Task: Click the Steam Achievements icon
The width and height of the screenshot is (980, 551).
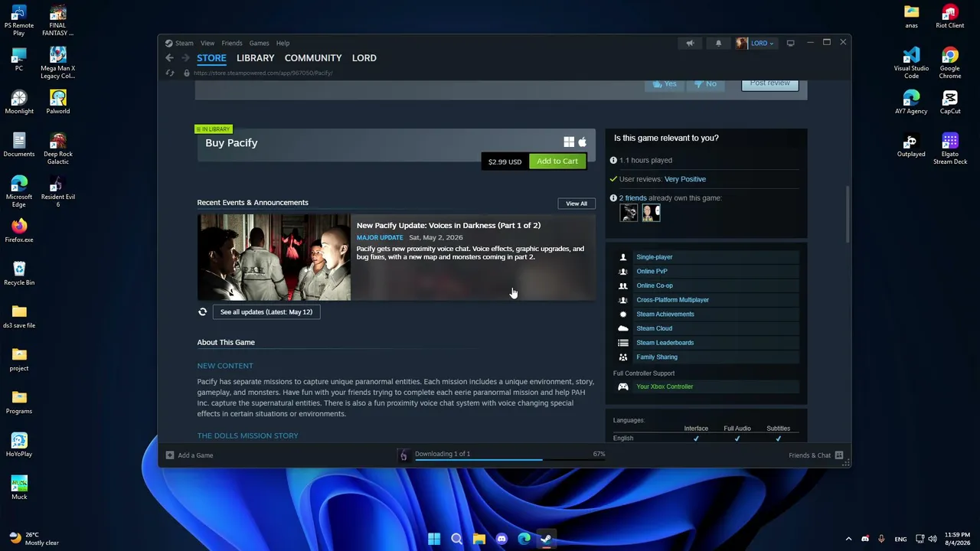Action: pyautogui.click(x=623, y=315)
